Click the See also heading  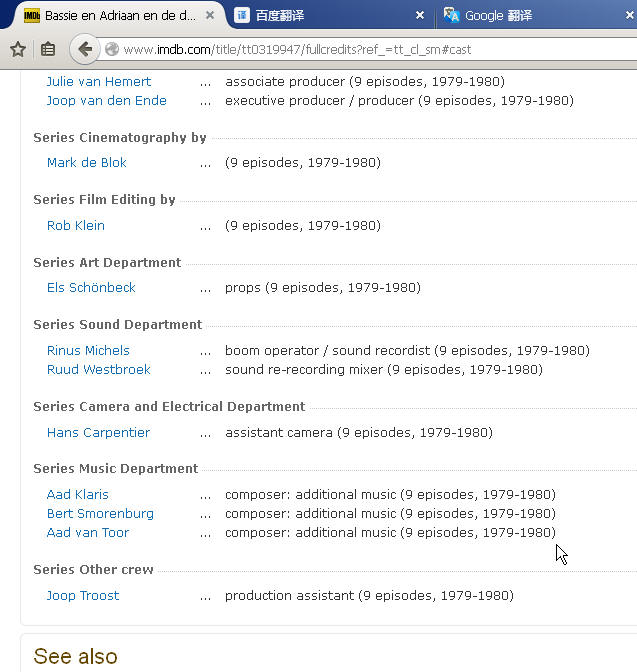(x=75, y=656)
